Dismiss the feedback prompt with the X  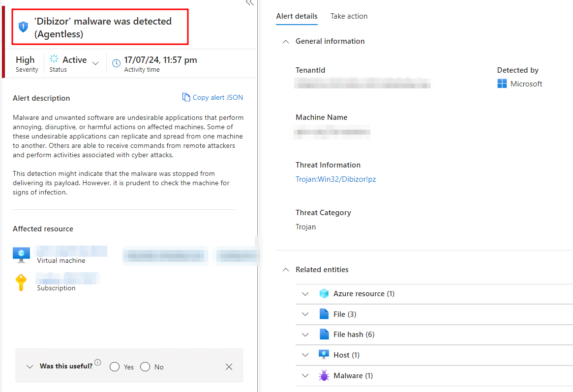coord(229,366)
